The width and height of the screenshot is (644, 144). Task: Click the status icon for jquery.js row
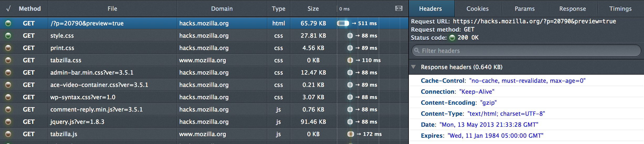pyautogui.click(x=8, y=122)
